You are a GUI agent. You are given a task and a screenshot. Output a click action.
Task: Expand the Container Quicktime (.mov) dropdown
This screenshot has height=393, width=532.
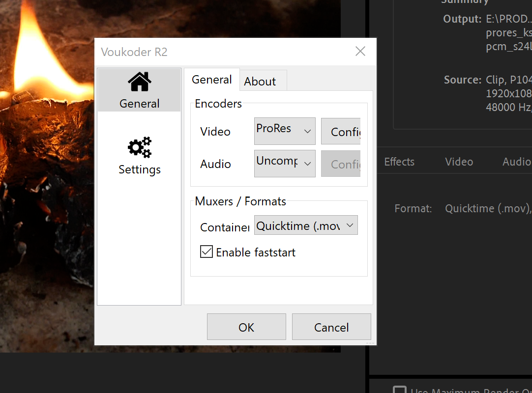click(306, 225)
